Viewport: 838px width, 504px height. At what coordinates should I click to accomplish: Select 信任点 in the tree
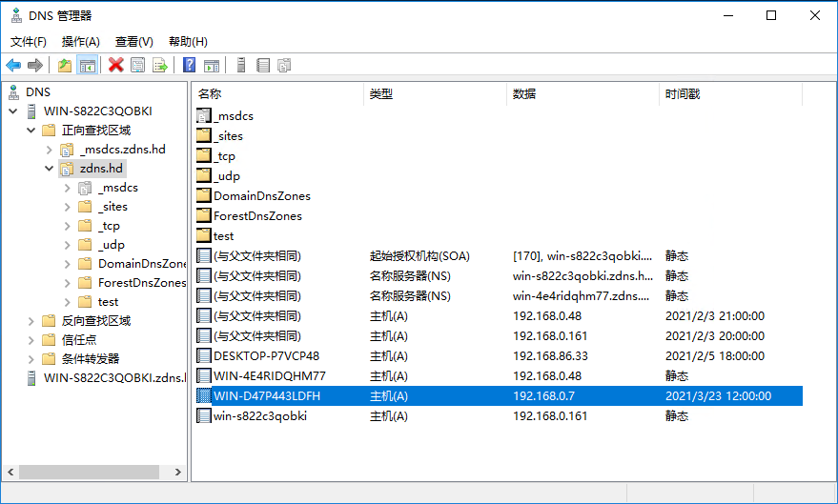pyautogui.click(x=79, y=340)
